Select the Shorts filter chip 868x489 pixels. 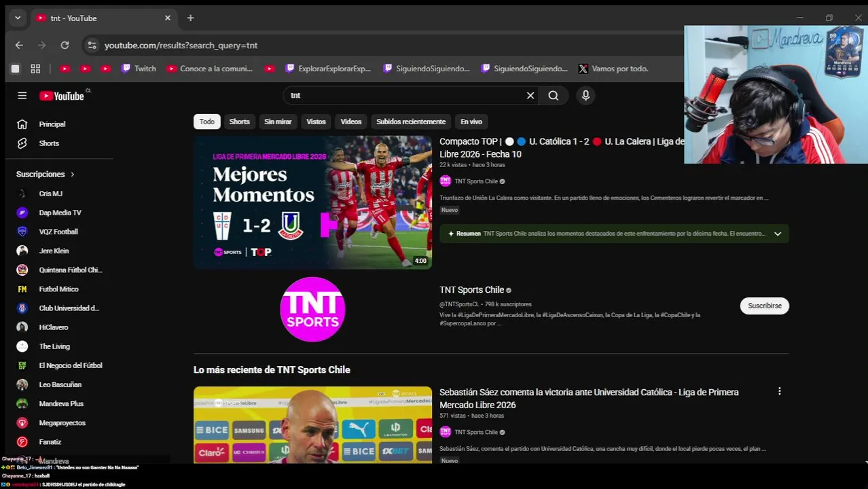[240, 122]
